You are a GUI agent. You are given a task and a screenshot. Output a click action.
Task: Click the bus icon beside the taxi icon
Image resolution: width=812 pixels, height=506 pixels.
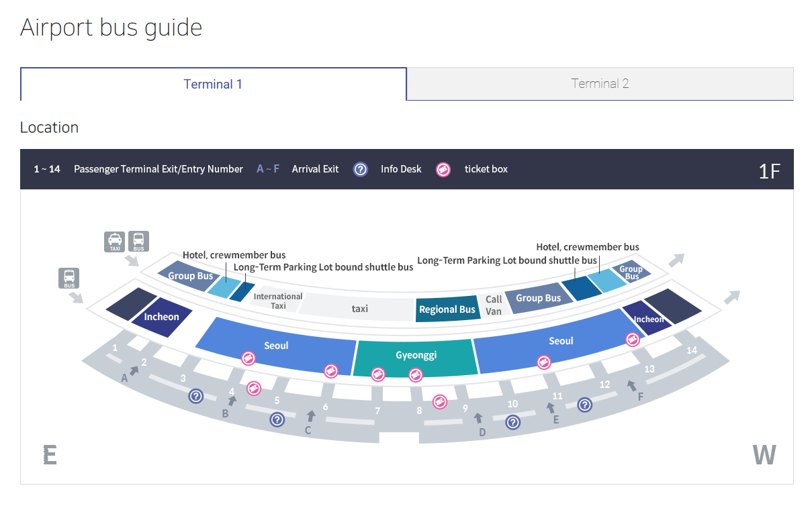(138, 242)
